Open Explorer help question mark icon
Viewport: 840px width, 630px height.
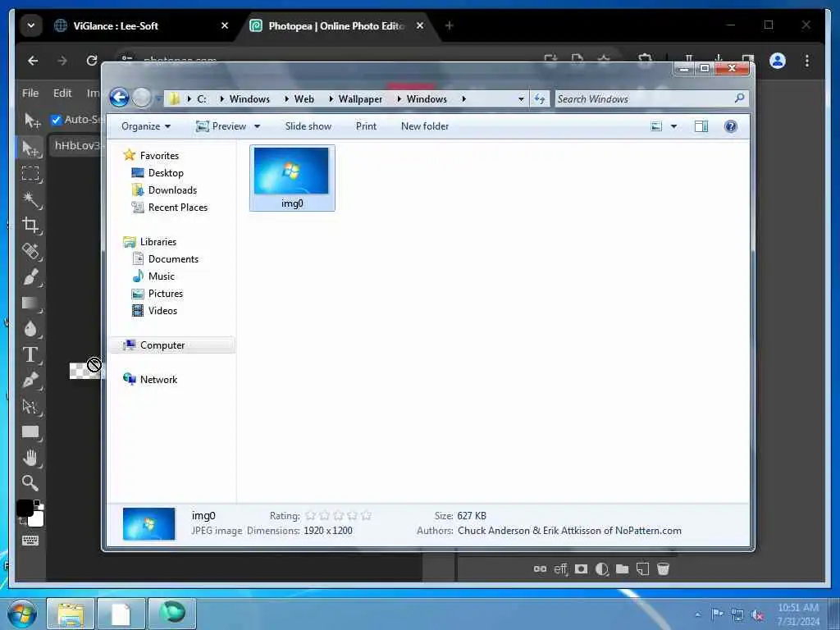point(731,126)
